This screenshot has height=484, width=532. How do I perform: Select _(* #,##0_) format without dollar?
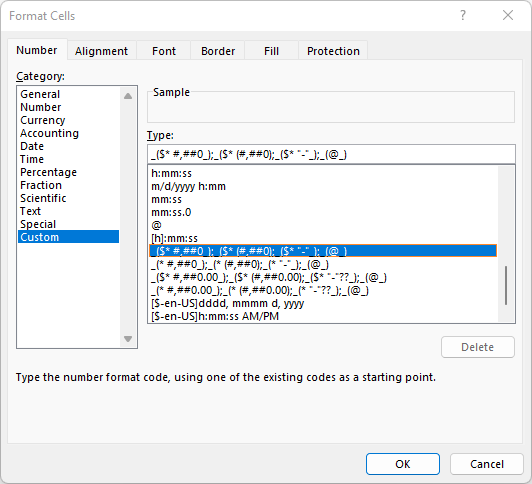click(323, 264)
